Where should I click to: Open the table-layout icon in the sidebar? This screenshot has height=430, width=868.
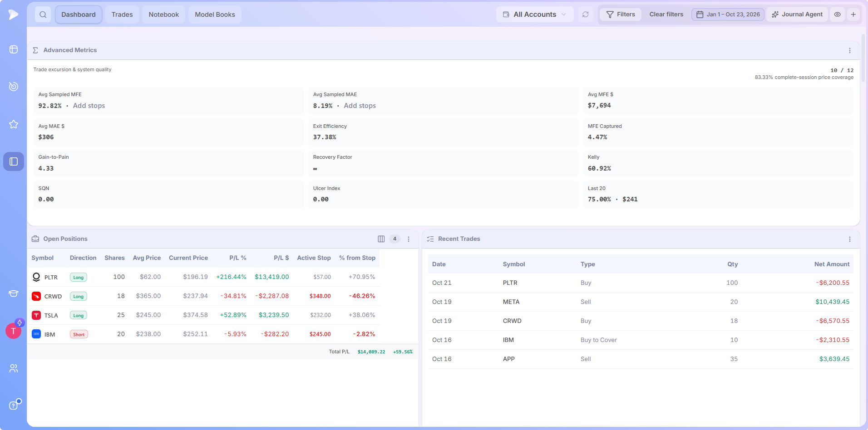[x=14, y=49]
